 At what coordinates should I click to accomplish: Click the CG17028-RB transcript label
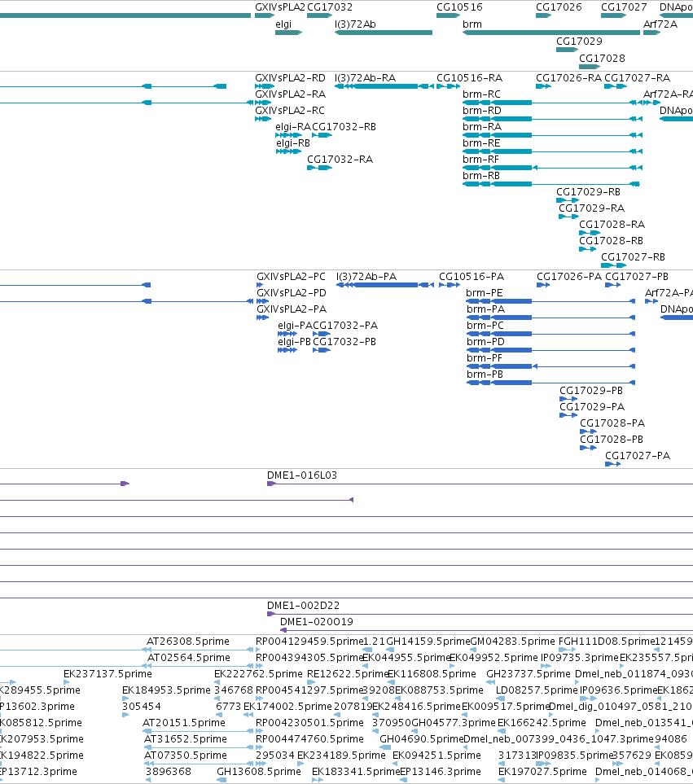coord(611,241)
